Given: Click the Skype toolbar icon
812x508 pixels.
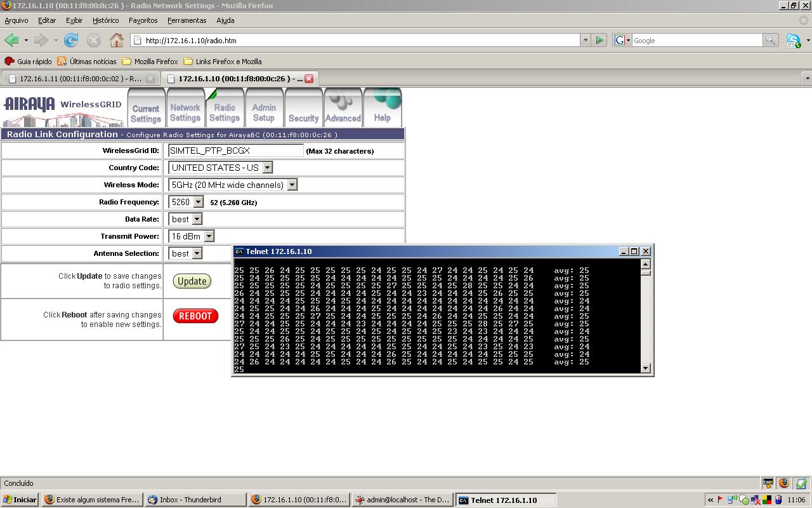Looking at the screenshot, I should pyautogui.click(x=793, y=40).
